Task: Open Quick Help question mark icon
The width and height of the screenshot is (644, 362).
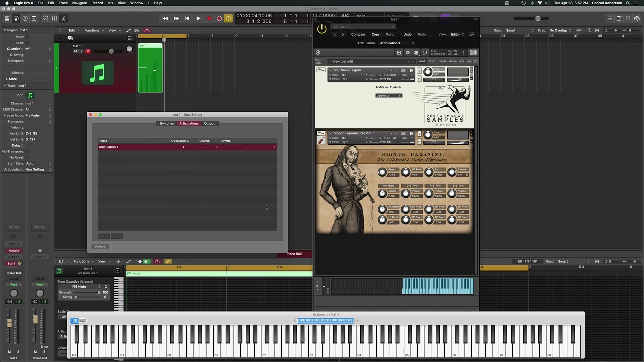Action: (25, 19)
